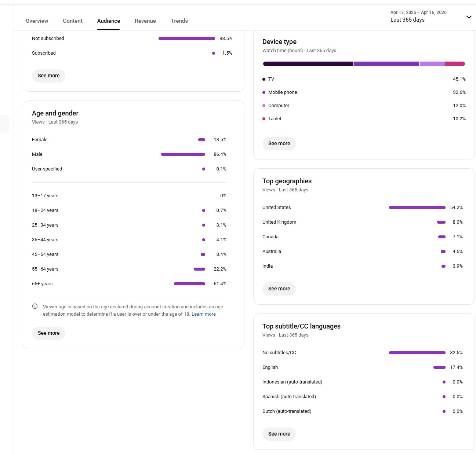Screen dimensions: 476x455
Task: Click the Mobile phone segment of device bar
Action: tap(386, 64)
